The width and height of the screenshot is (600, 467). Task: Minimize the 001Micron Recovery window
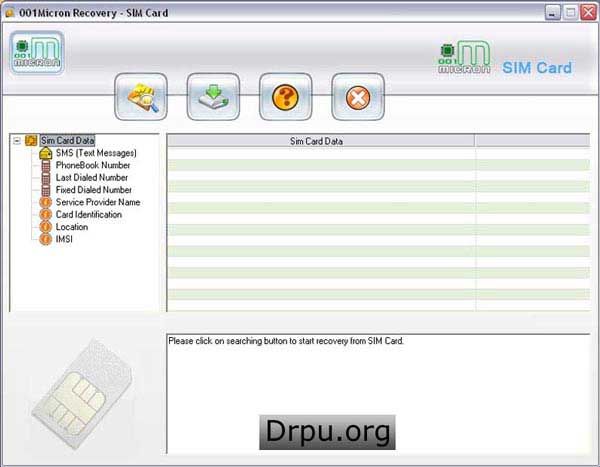553,13
